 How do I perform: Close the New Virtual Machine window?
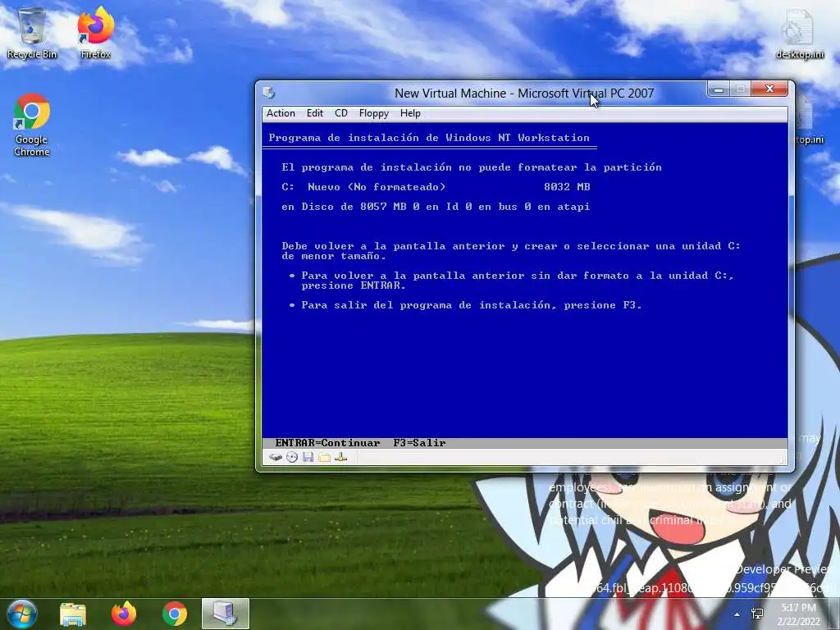[x=769, y=89]
